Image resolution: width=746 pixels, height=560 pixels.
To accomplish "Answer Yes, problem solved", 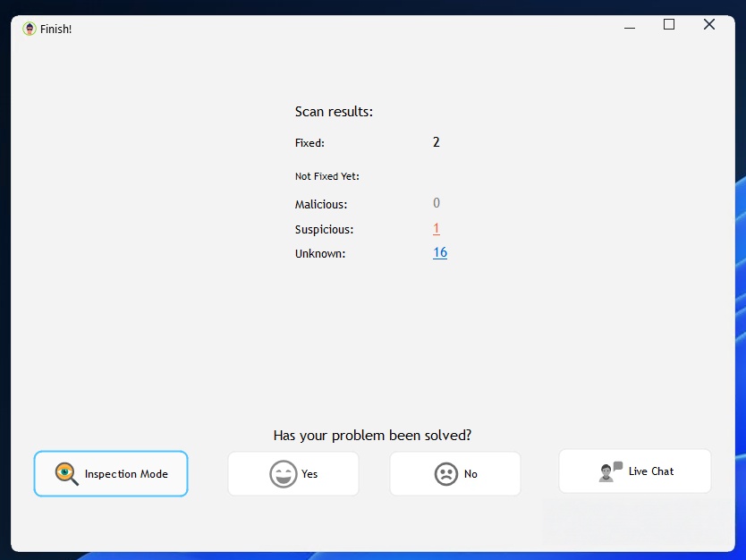I will tap(293, 473).
